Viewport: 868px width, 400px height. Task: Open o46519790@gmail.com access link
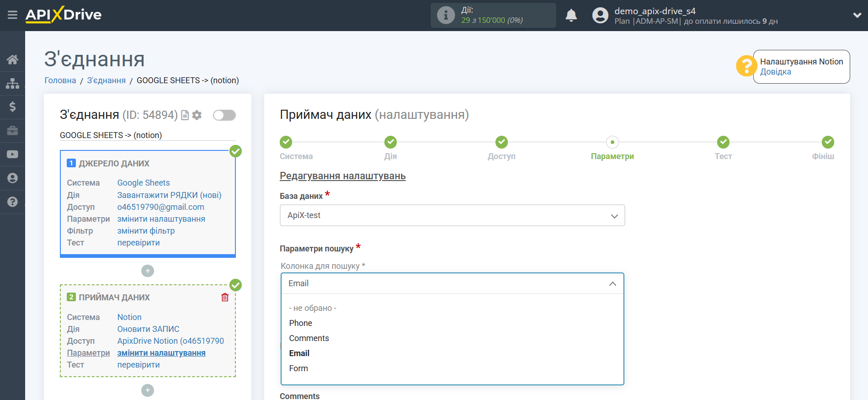pyautogui.click(x=161, y=207)
